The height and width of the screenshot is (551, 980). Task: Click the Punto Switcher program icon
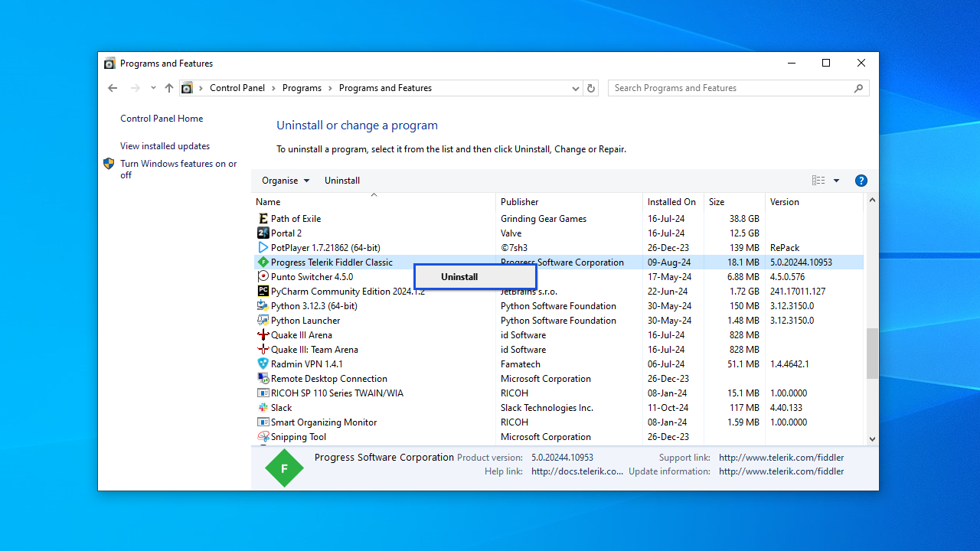click(x=263, y=277)
